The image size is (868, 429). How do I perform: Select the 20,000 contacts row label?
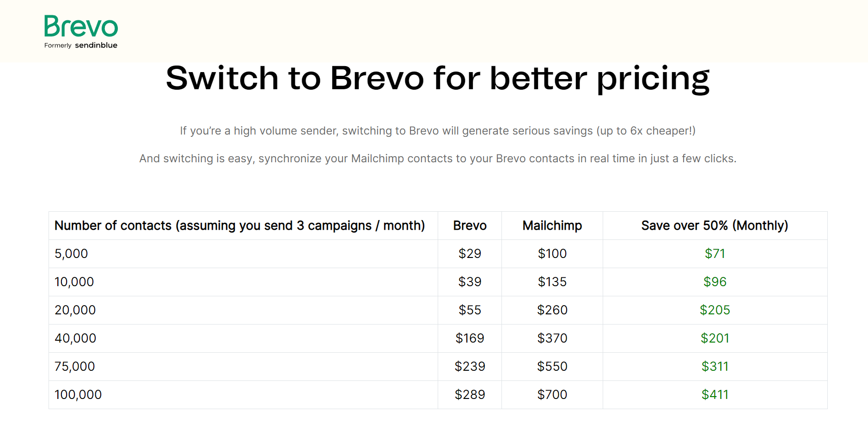coord(75,310)
